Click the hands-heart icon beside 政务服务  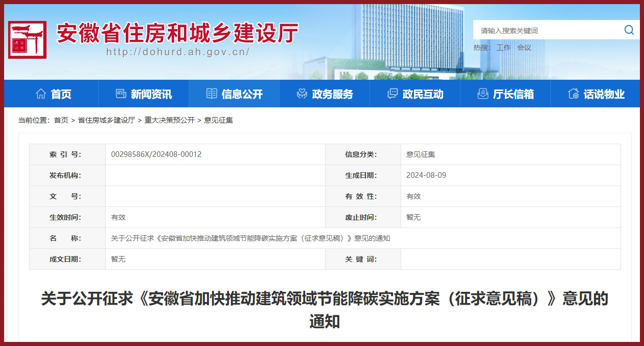coord(302,94)
